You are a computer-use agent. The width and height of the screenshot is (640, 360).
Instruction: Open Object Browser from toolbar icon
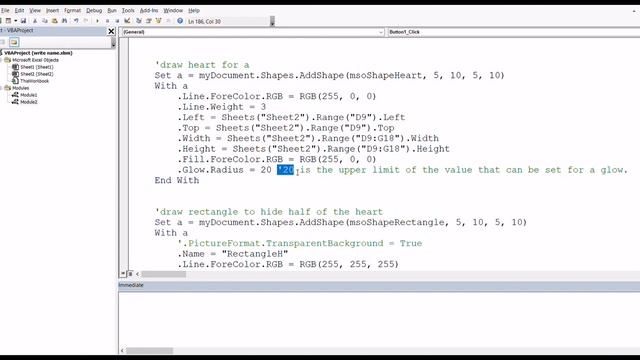click(x=158, y=21)
